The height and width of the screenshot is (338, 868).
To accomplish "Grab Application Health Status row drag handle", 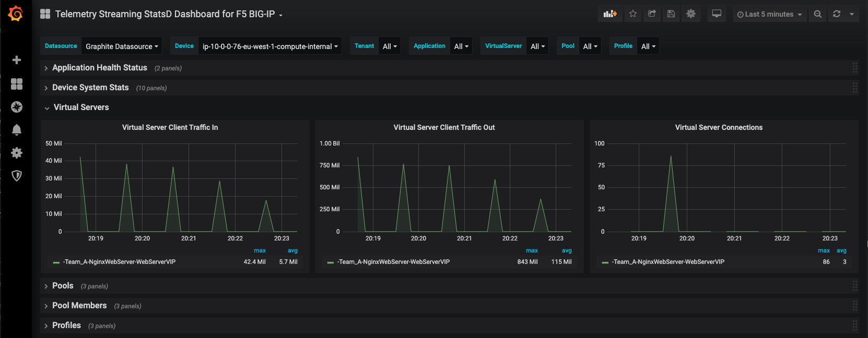I will pos(855,68).
